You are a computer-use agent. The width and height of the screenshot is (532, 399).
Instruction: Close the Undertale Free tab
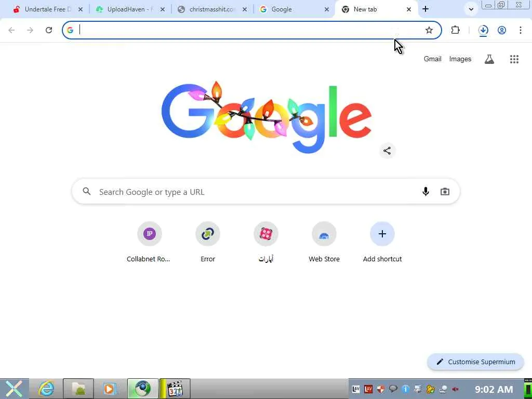tap(81, 9)
